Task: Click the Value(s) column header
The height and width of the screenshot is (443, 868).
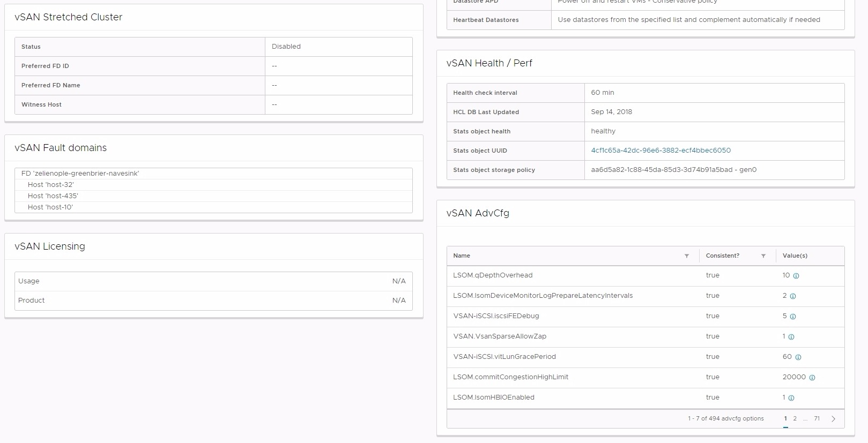Action: (795, 256)
